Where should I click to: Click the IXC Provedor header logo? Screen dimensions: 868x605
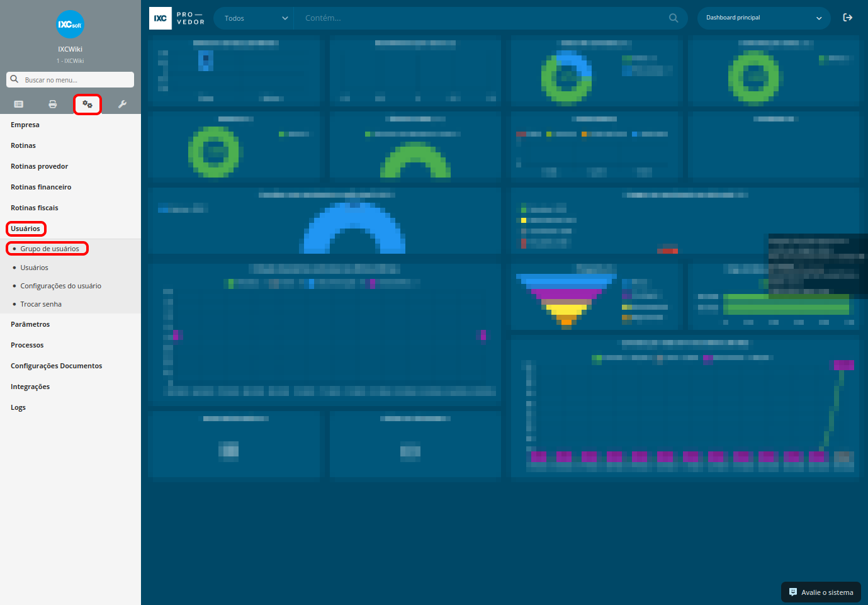coord(177,18)
